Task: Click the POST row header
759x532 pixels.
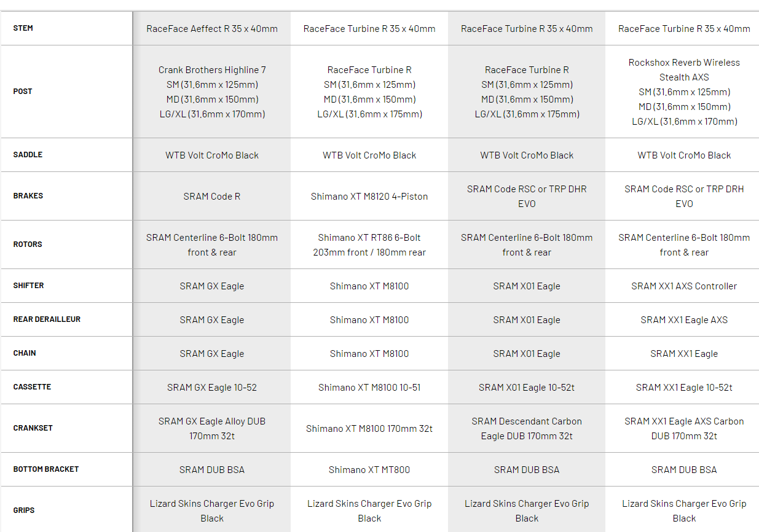Action: (23, 92)
